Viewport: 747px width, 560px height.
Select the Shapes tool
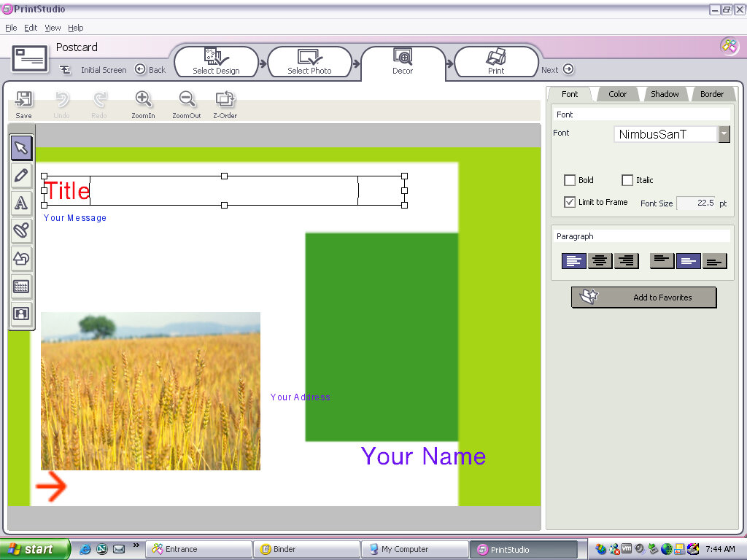[21, 259]
